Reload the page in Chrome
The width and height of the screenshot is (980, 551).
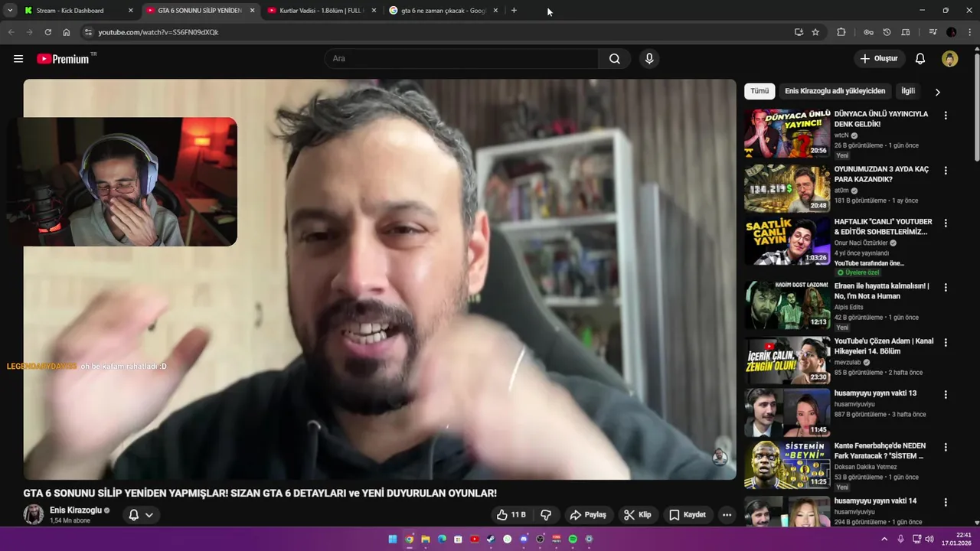click(x=48, y=32)
